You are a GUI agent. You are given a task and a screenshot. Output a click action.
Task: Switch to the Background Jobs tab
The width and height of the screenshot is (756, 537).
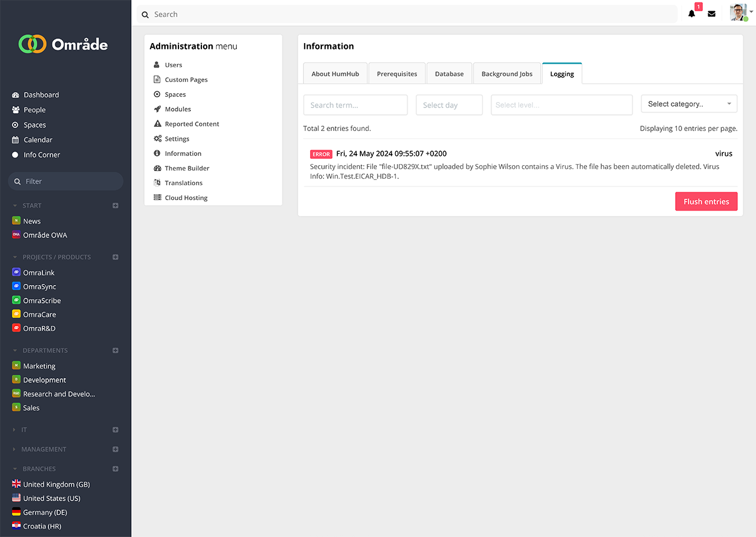pos(507,74)
